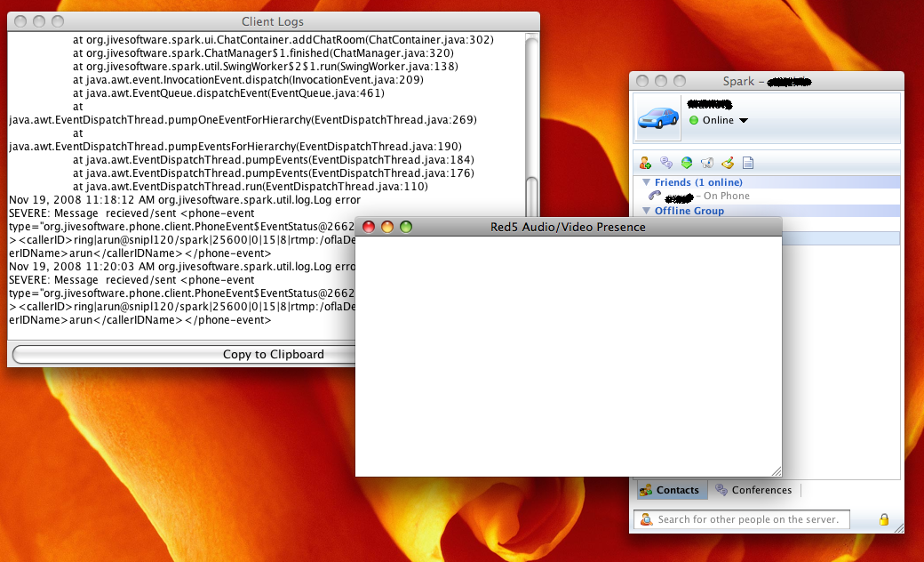Screen dimensions: 924x562
Task: Click the EventQueue.dispatchEvent stack trace line
Action: (228, 93)
